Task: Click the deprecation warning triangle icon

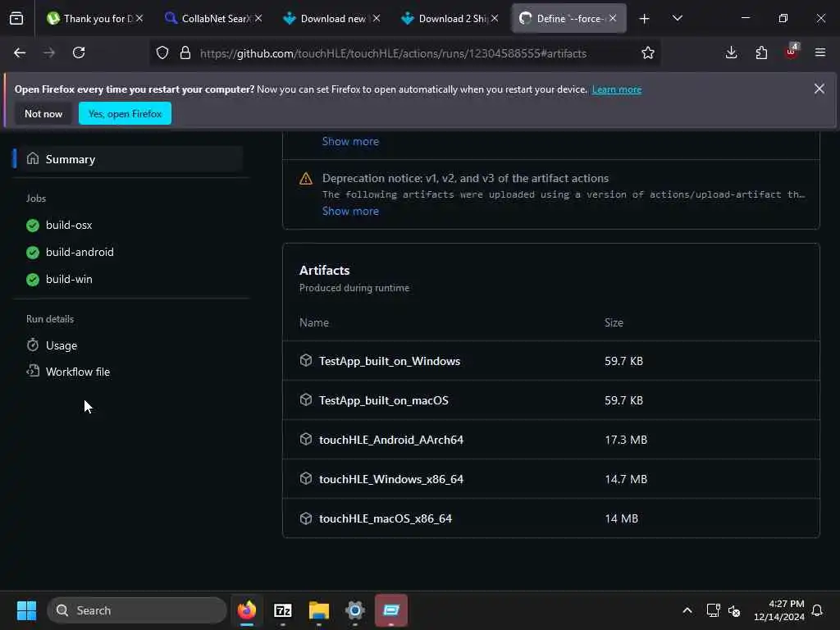Action: tap(306, 178)
